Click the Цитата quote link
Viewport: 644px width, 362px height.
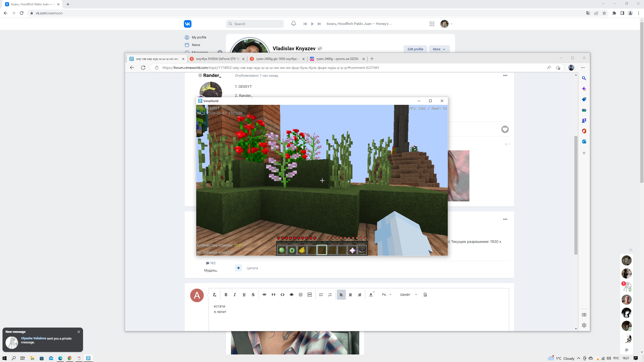click(252, 268)
